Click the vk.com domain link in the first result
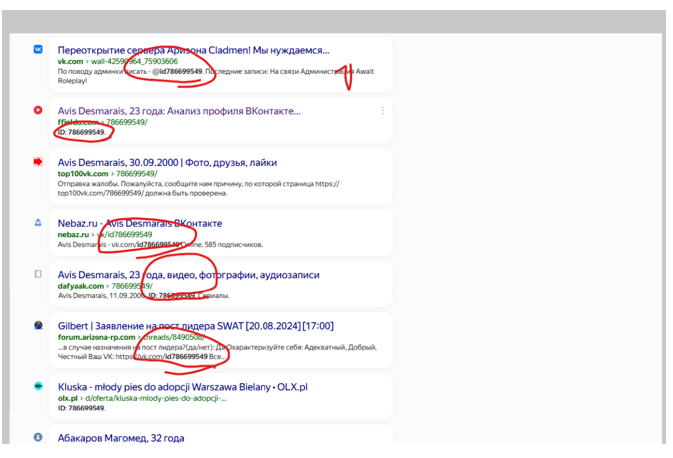The image size is (673, 458). click(x=70, y=61)
